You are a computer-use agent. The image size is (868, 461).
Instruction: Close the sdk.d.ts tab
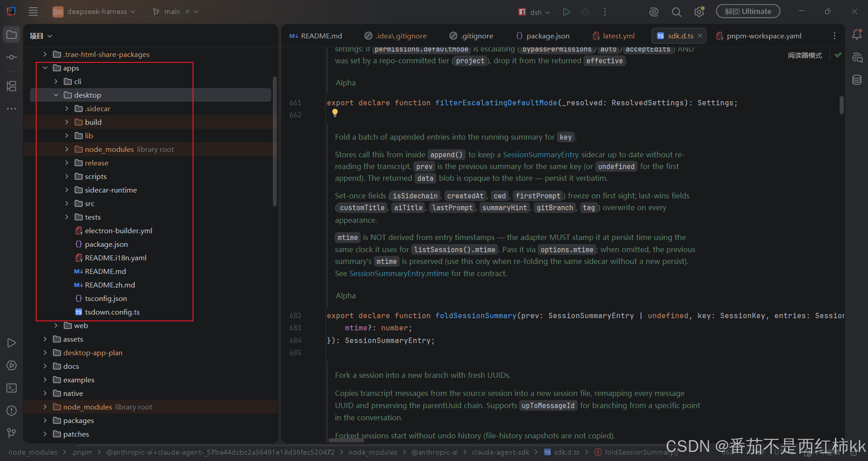coord(700,36)
